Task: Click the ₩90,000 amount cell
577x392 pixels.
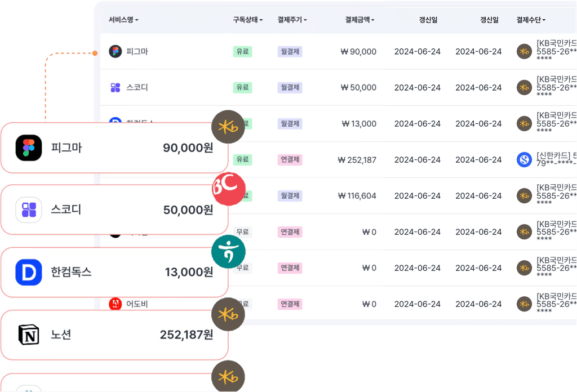Action: 358,51
